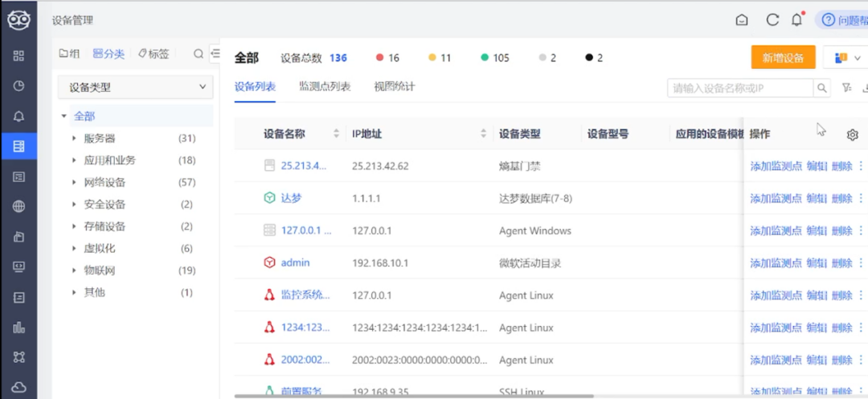The height and width of the screenshot is (399, 868).
Task: Click the search magnifier beside device search field
Action: pyautogui.click(x=822, y=88)
